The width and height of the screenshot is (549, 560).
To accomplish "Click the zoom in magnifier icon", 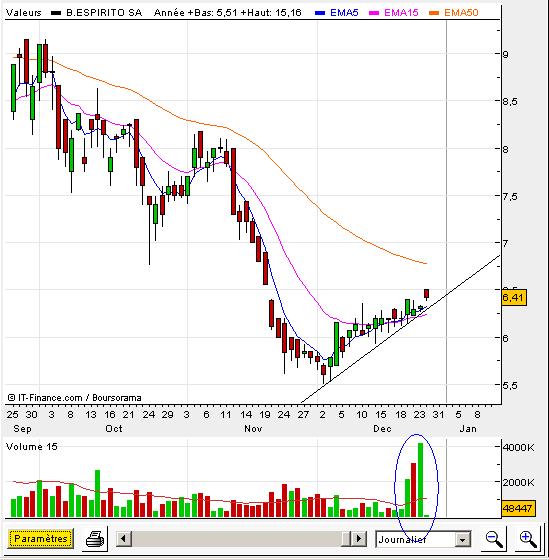I will tap(528, 539).
